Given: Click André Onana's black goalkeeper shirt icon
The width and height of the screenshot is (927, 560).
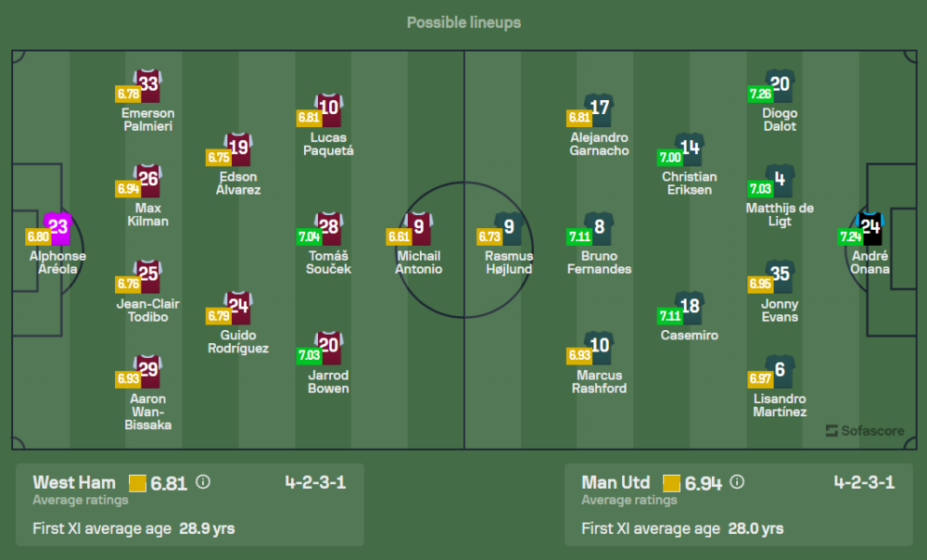Looking at the screenshot, I should (870, 228).
